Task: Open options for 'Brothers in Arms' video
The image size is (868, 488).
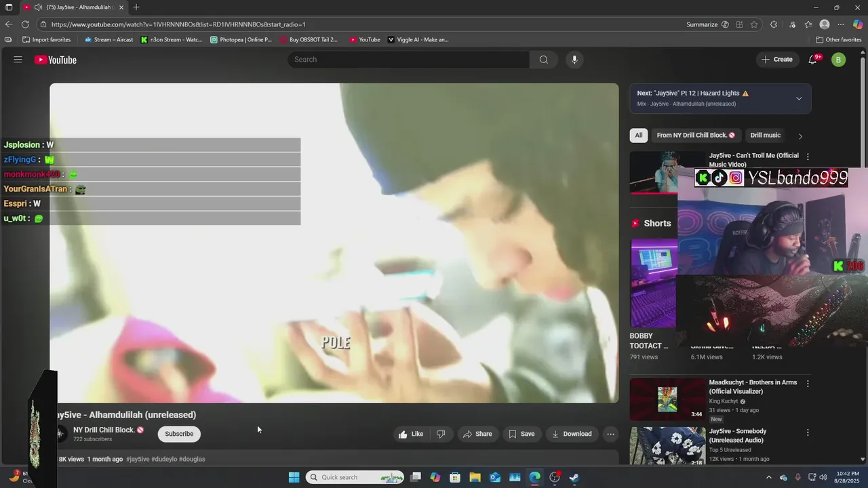Action: [808, 384]
